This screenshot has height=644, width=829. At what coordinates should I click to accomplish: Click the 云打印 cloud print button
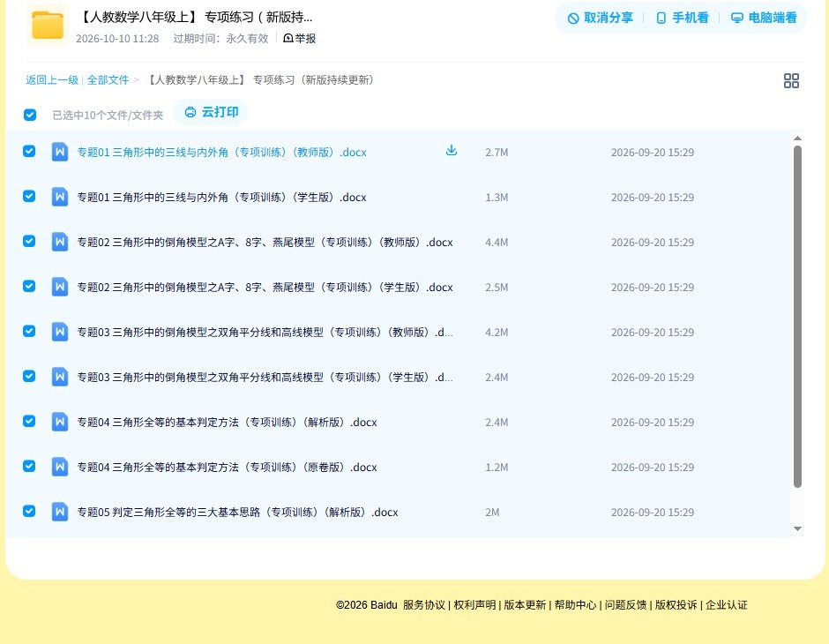211,112
